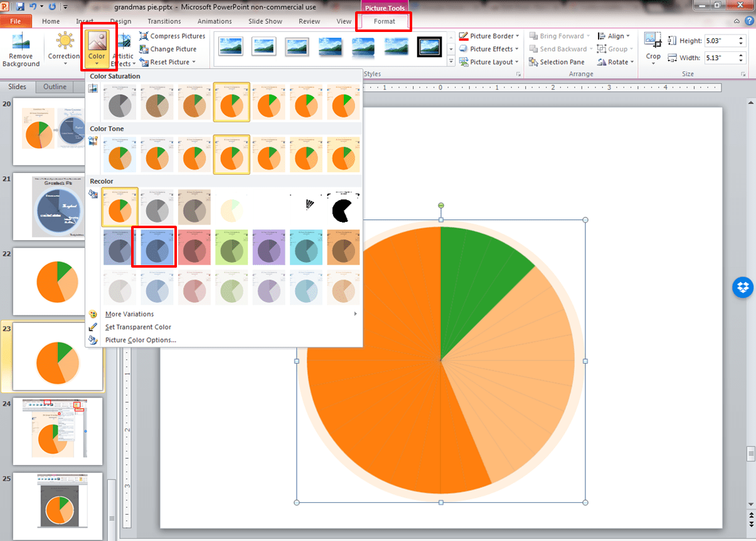This screenshot has height=541, width=756.
Task: Click the Dropbox badge icon
Action: 743,288
